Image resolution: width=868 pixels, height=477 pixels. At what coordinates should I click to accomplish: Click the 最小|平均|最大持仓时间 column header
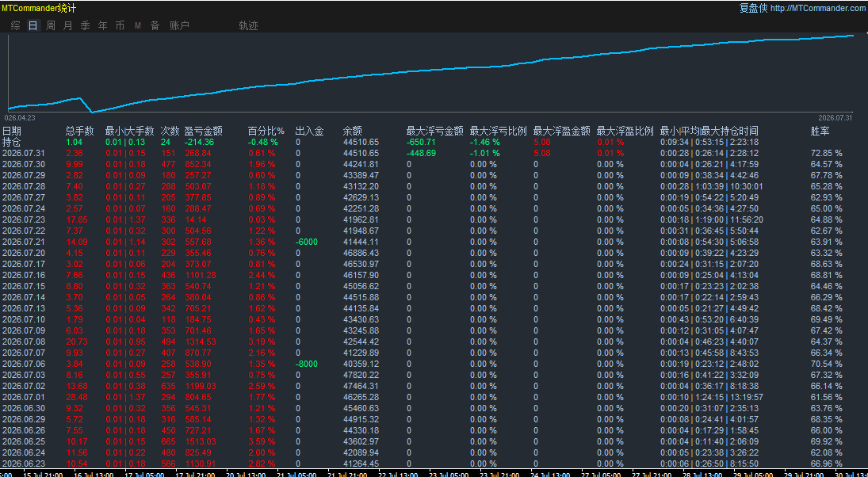click(709, 132)
